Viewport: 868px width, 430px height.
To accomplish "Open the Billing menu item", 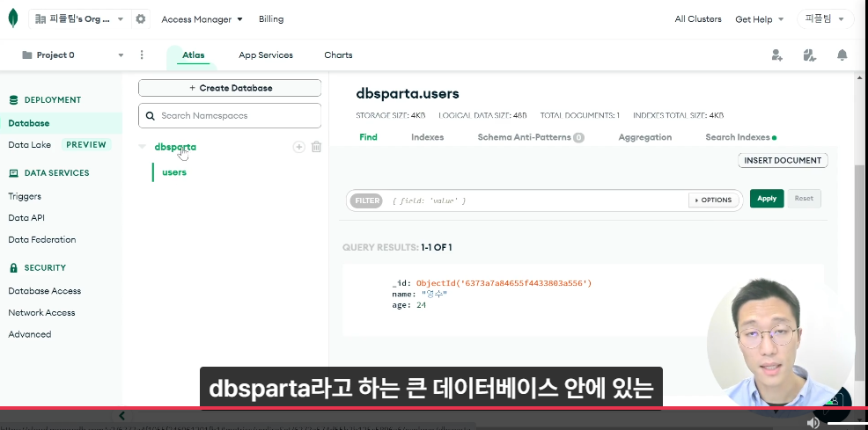I will (x=270, y=18).
